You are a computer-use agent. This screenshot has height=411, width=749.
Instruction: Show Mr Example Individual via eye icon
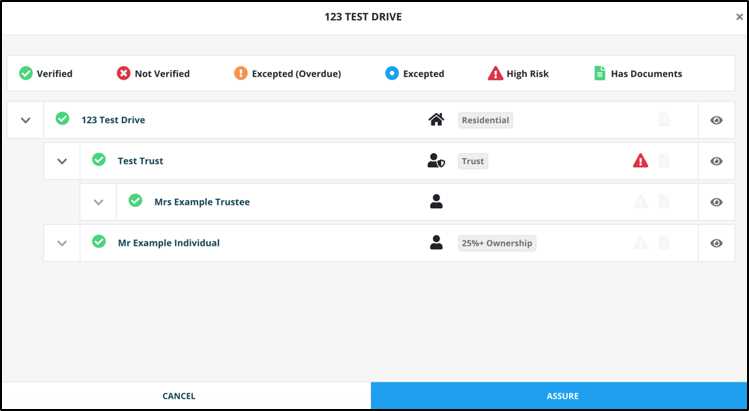(x=716, y=243)
